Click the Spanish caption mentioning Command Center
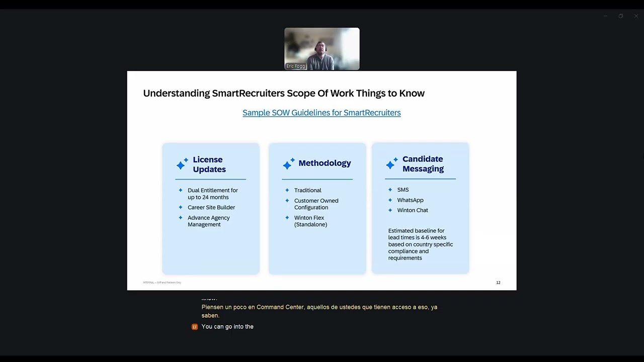 (x=319, y=311)
